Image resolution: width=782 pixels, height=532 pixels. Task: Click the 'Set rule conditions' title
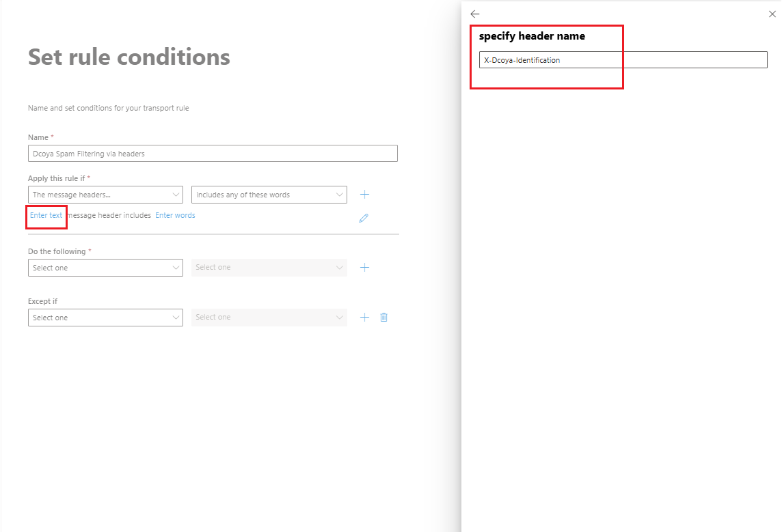[x=129, y=57]
